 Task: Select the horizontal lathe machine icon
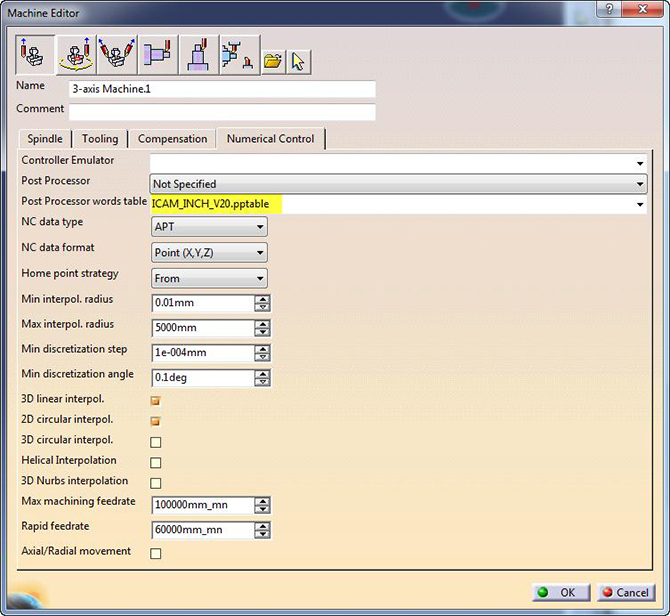pyautogui.click(x=157, y=55)
